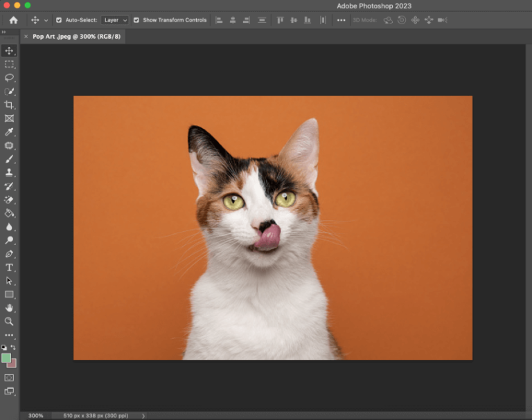
Task: Expand status bar info arrow
Action: click(143, 416)
